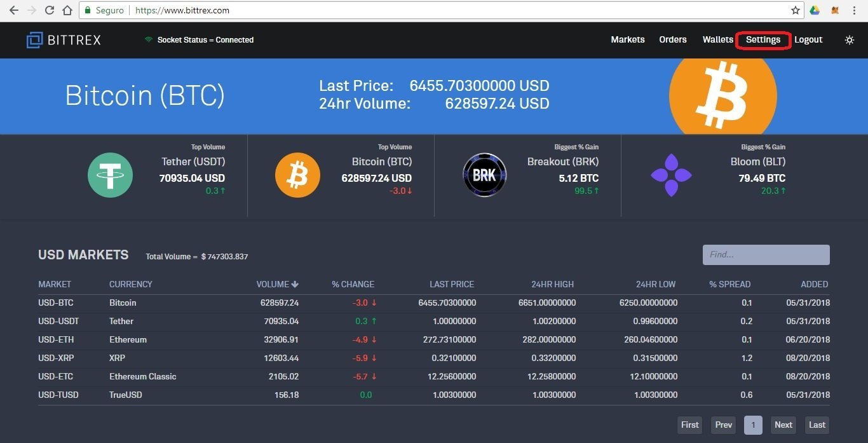Open the USD-TUSD market row
868x443 pixels.
(x=434, y=395)
